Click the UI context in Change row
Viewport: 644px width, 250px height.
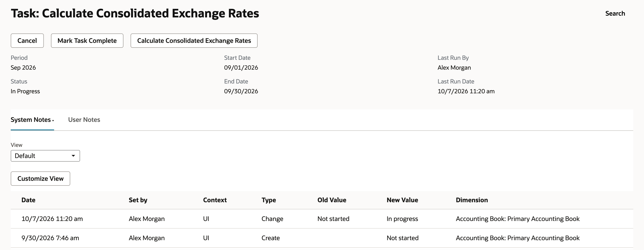tap(206, 219)
